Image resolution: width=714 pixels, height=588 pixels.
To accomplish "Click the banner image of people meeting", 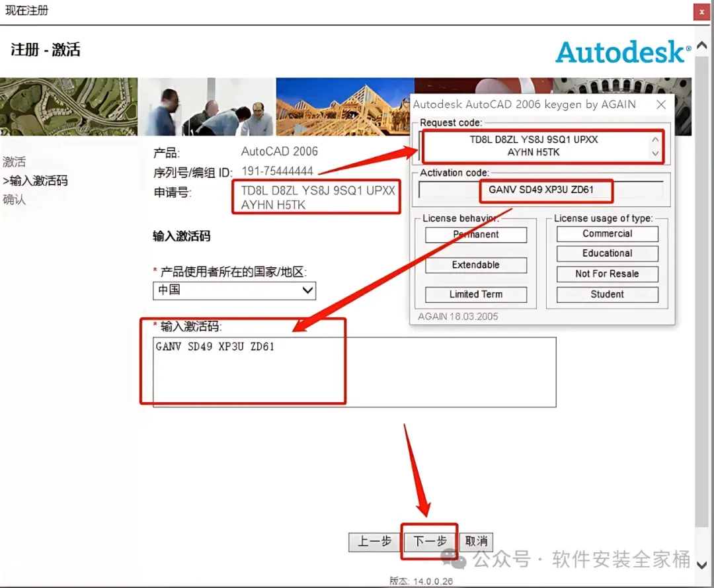I will click(x=207, y=106).
